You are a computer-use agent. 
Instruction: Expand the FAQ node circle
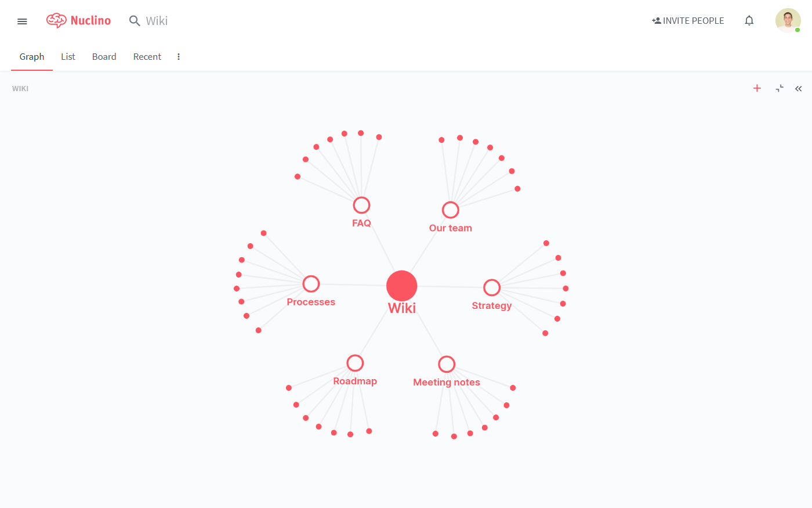click(x=361, y=205)
